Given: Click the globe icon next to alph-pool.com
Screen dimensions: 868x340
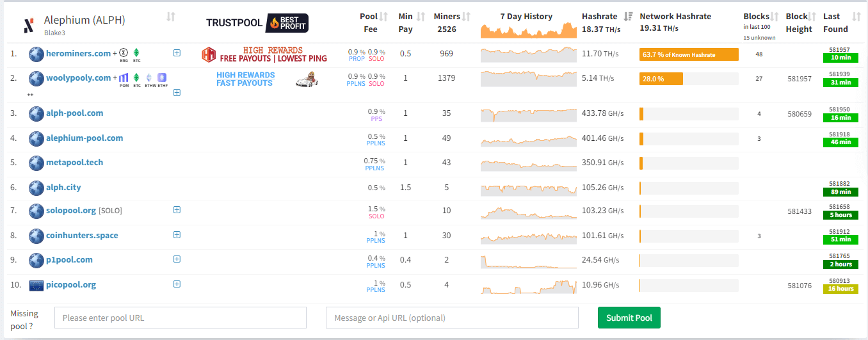Looking at the screenshot, I should (36, 114).
